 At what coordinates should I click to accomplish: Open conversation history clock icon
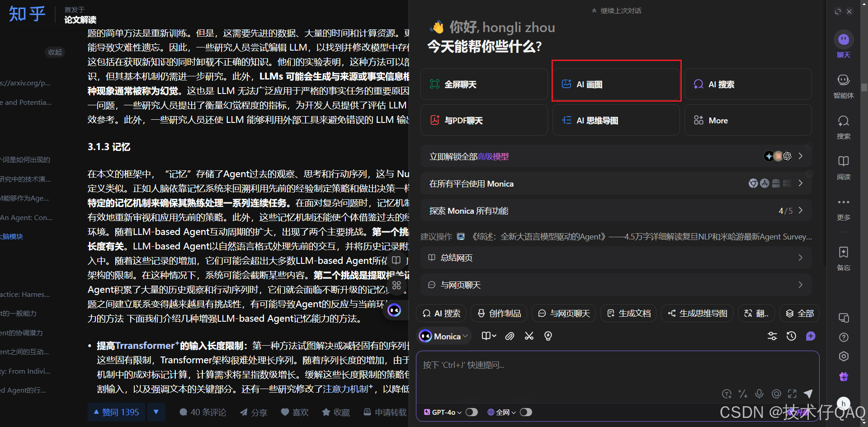(791, 336)
